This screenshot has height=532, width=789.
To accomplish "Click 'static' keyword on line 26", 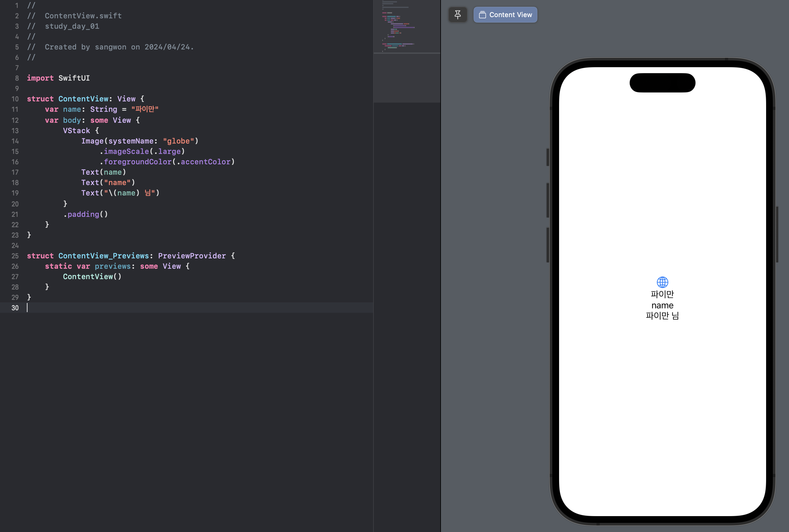I will (58, 266).
